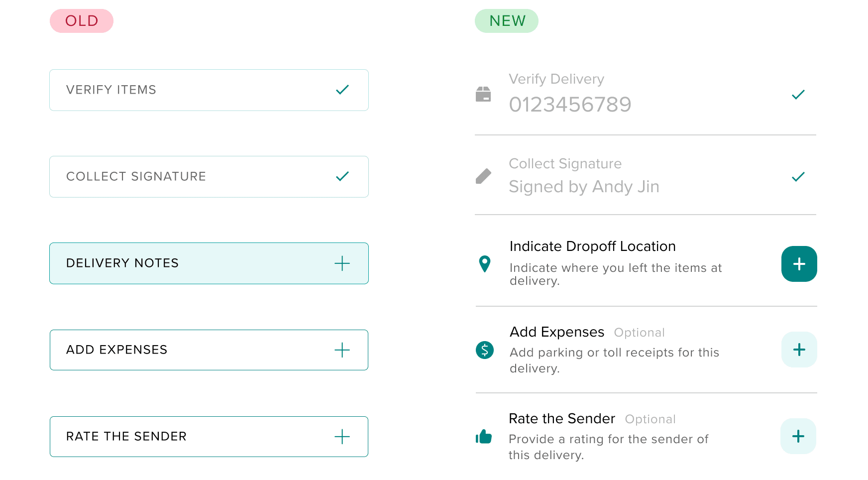Click the checkmark next to Signed by Andy Jin

pos(798,177)
